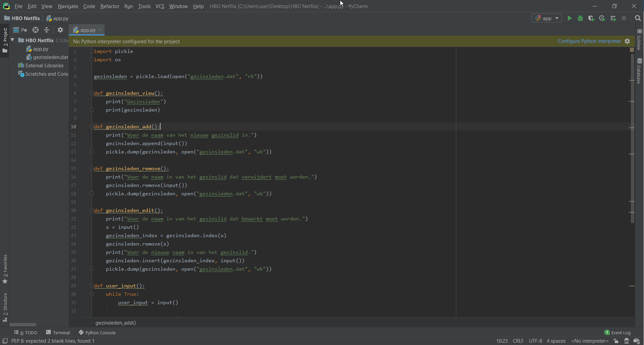Open gezinsleden.dat in the project tree
Screen dimensions: 644x345
(x=50, y=57)
